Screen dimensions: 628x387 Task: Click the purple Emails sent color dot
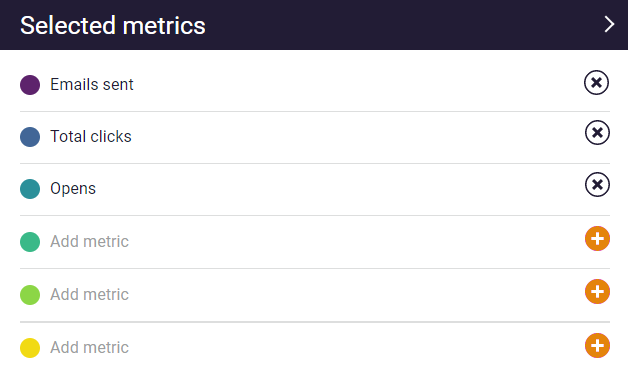coord(30,85)
